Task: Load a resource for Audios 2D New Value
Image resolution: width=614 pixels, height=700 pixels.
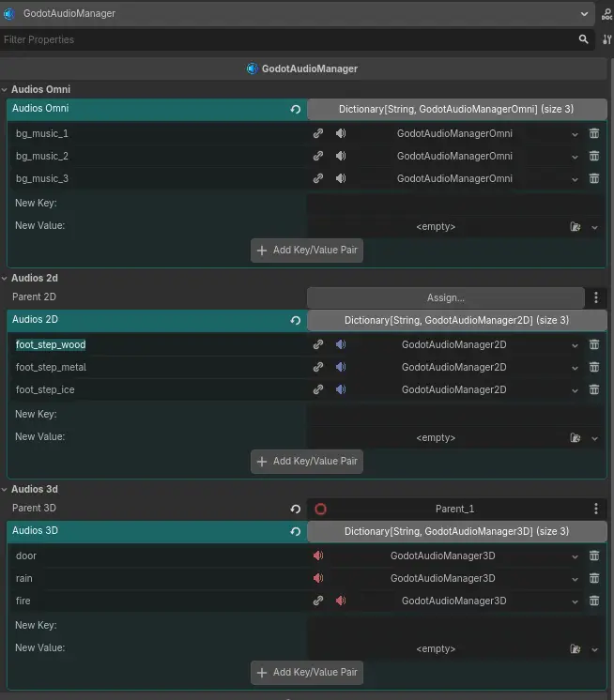Action: (576, 438)
